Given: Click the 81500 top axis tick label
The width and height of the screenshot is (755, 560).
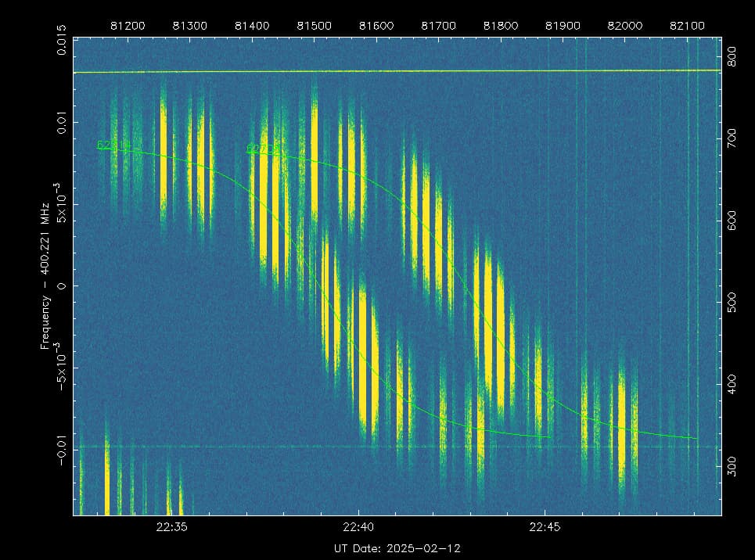Looking at the screenshot, I should pyautogui.click(x=313, y=25).
